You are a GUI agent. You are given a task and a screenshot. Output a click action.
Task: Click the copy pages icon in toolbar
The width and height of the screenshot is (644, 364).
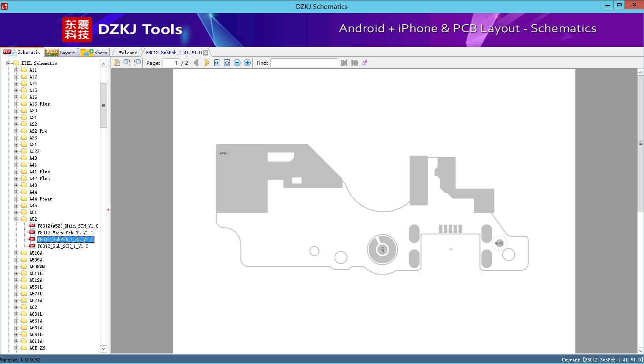pos(117,63)
